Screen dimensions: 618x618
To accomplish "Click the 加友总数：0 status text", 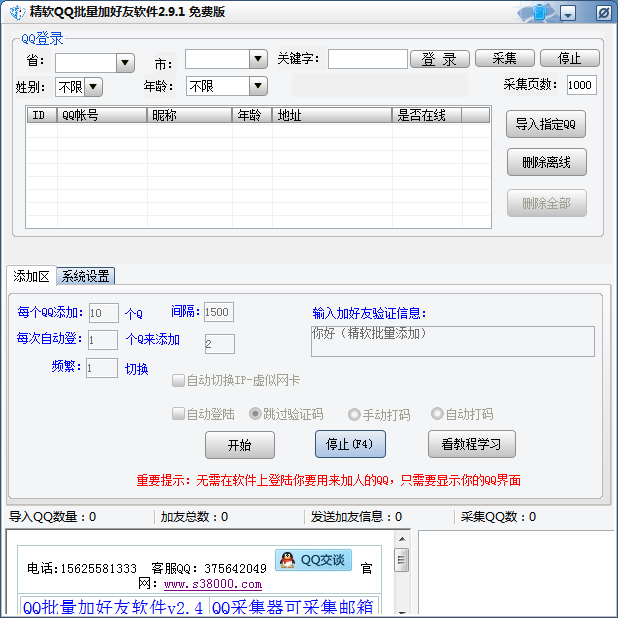I will tap(194, 517).
